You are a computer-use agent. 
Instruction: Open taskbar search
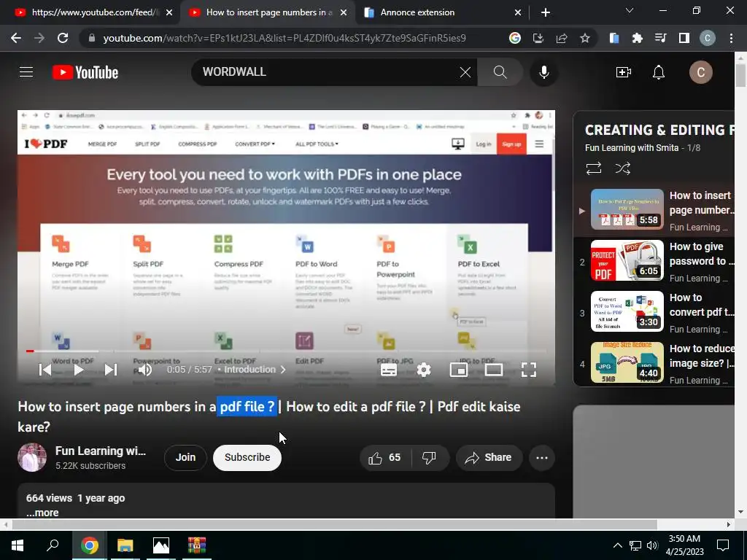[x=53, y=545]
